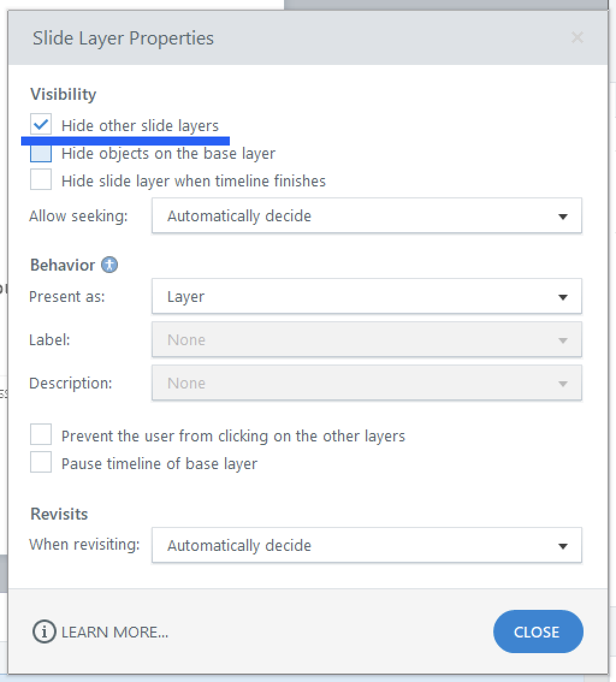The height and width of the screenshot is (682, 616).
Task: Enable Hide objects on the base layer
Action: click(x=41, y=153)
